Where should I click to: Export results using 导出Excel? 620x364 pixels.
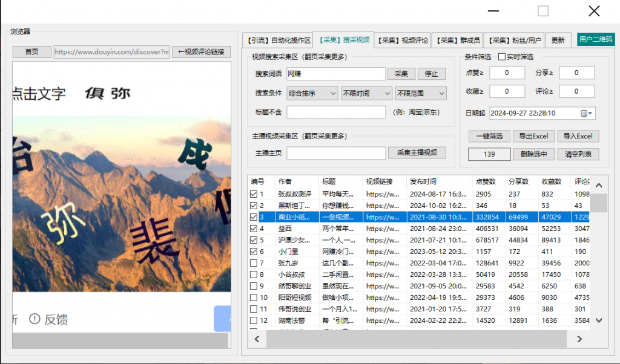coord(533,136)
